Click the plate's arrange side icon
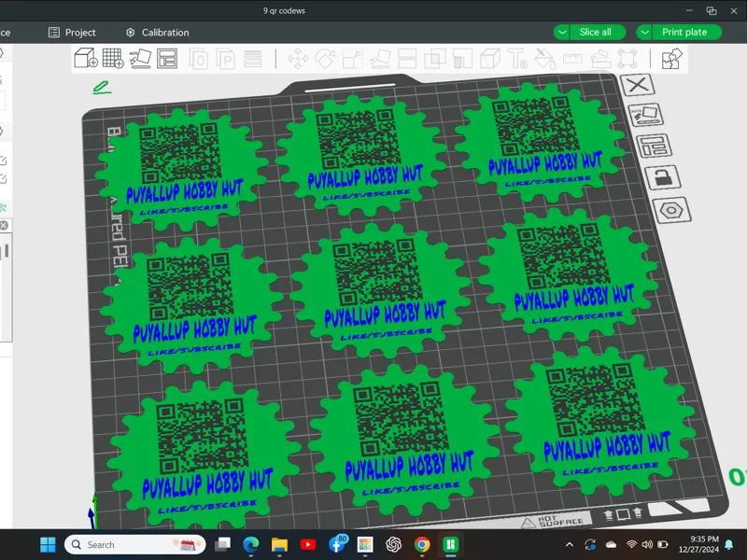 [x=655, y=146]
